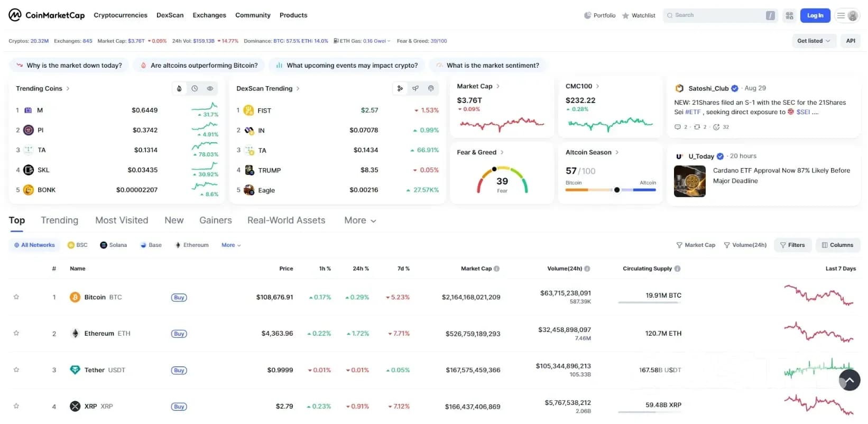Screen dimensions: 868x424
Task: Select the first DexScan Trending filter icon
Action: (400, 88)
